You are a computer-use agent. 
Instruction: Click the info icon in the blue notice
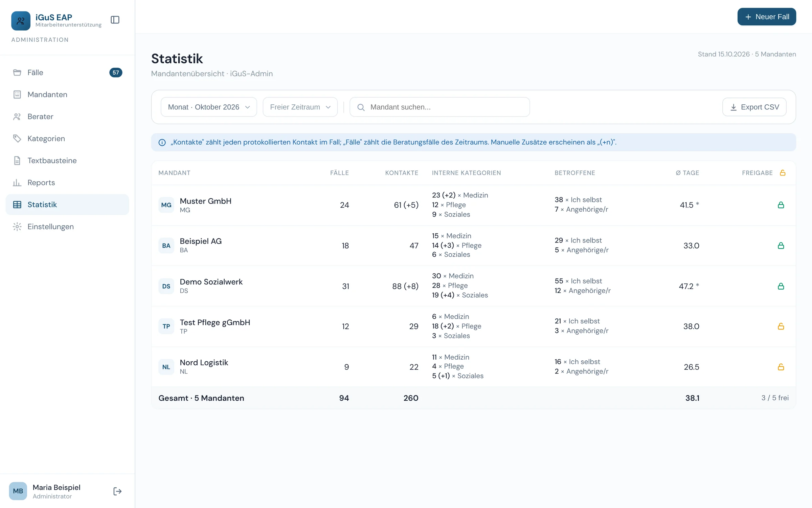(162, 142)
